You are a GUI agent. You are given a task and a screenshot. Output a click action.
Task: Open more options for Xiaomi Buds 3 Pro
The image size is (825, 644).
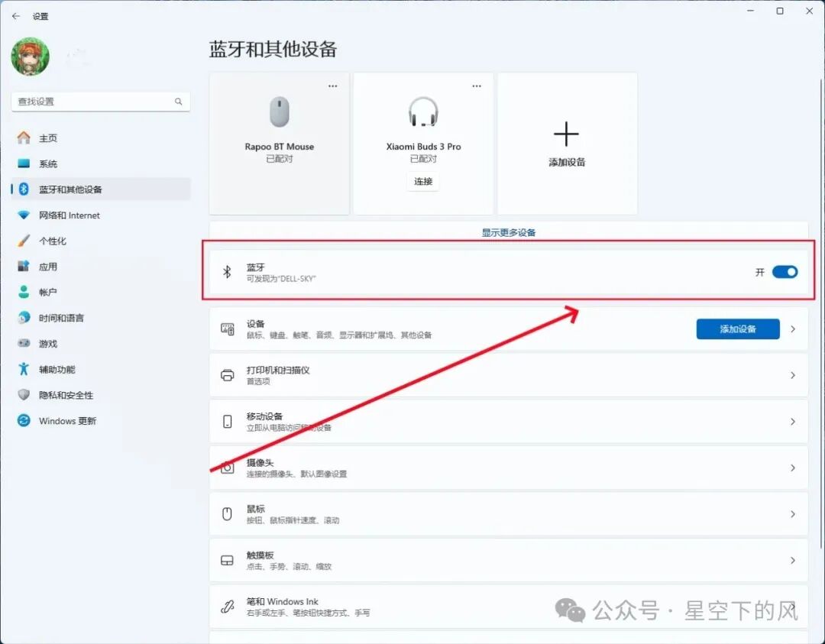477,86
